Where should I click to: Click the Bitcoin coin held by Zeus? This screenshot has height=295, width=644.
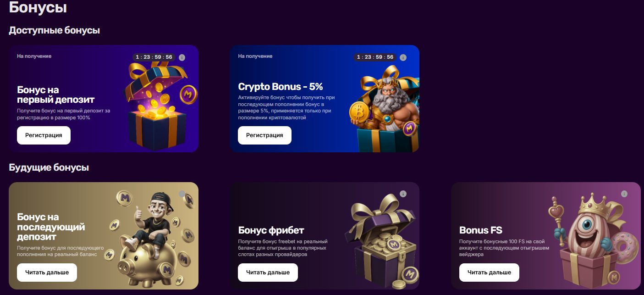pos(359,112)
